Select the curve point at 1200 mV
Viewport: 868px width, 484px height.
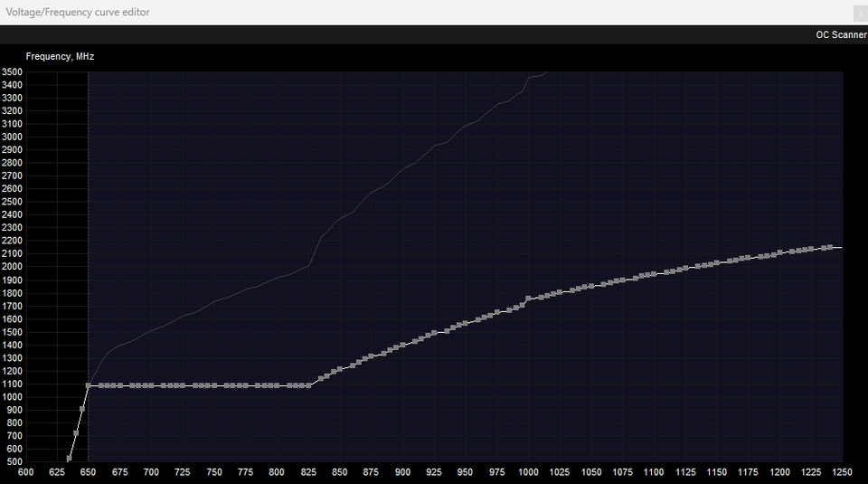(779, 253)
